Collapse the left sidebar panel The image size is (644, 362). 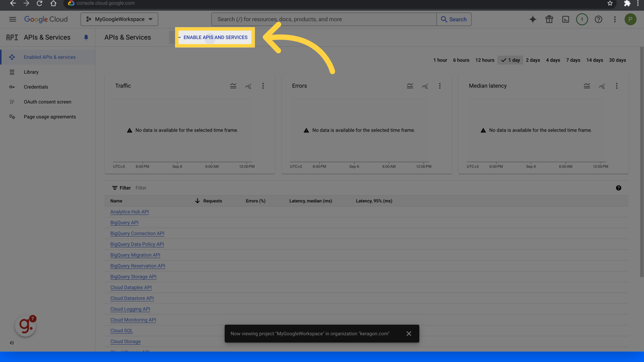12,343
